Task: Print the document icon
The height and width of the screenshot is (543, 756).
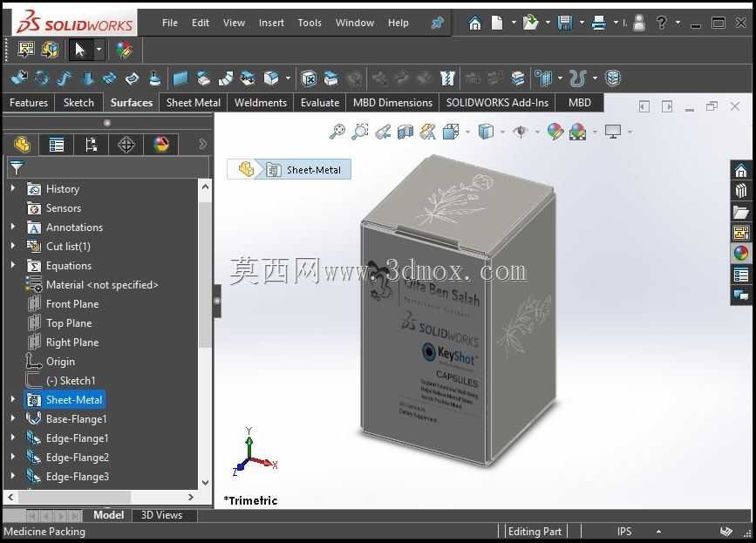Action: (598, 23)
